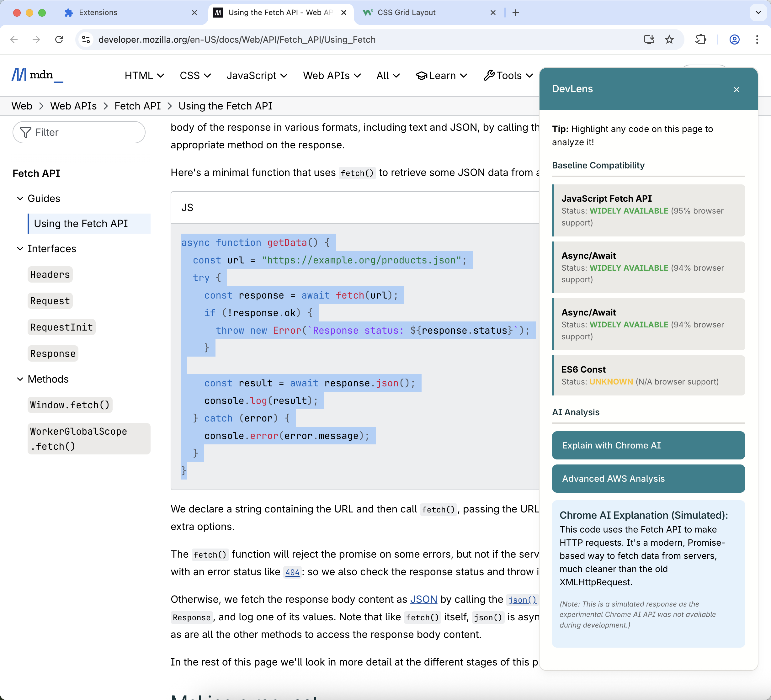Close the DevLens panel
This screenshot has height=700, width=771.
736,89
